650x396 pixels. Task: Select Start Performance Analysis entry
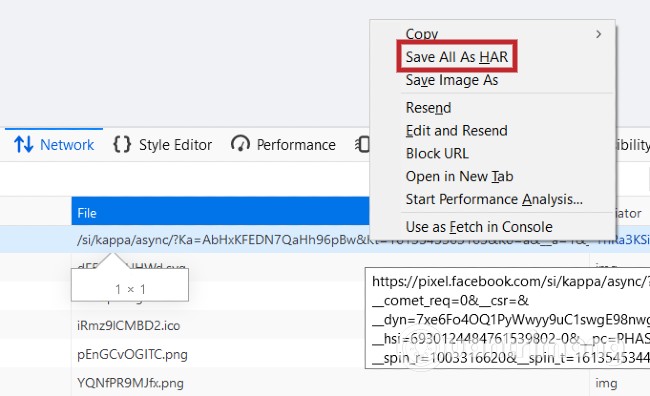point(494,199)
